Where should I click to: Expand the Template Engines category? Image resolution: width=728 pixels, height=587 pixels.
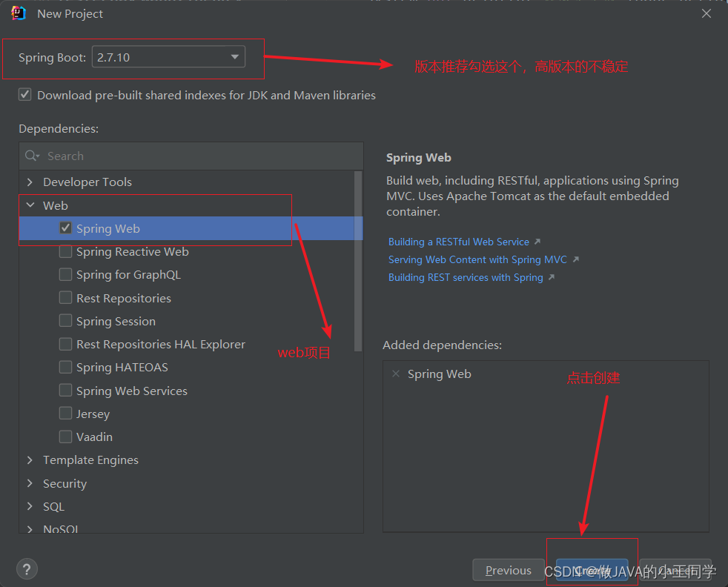(x=30, y=460)
